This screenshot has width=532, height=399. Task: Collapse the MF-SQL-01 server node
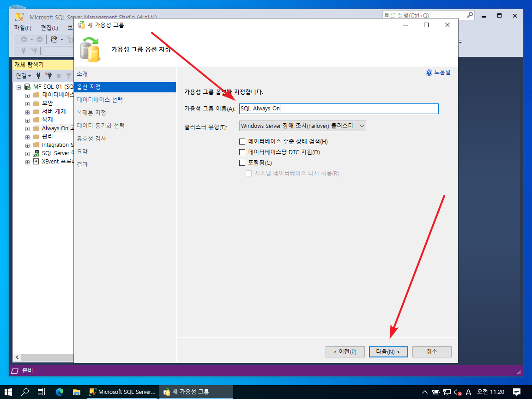tap(18, 87)
